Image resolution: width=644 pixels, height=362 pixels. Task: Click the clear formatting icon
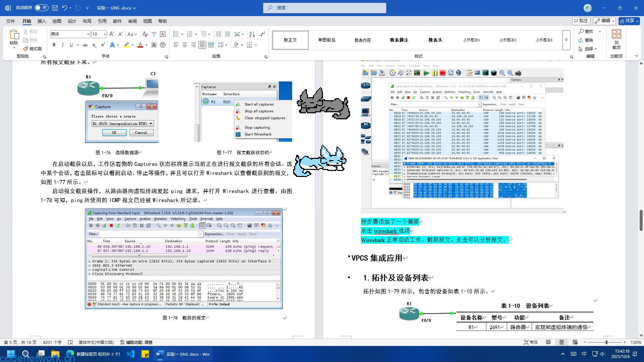pyautogui.click(x=145, y=34)
